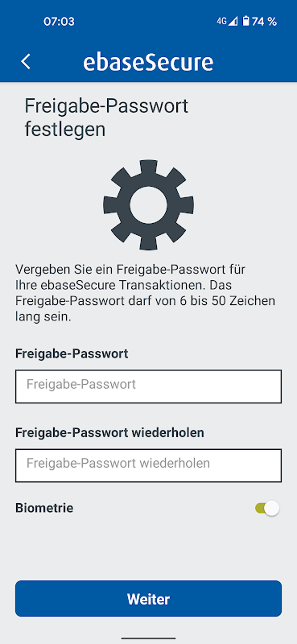Tap the password instructions paragraph
This screenshot has height=644, width=297.
tap(145, 293)
